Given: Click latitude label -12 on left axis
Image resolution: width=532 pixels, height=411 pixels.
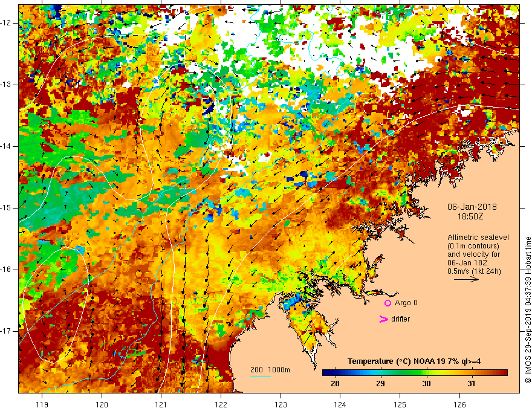Looking at the screenshot, I should click(x=7, y=23).
